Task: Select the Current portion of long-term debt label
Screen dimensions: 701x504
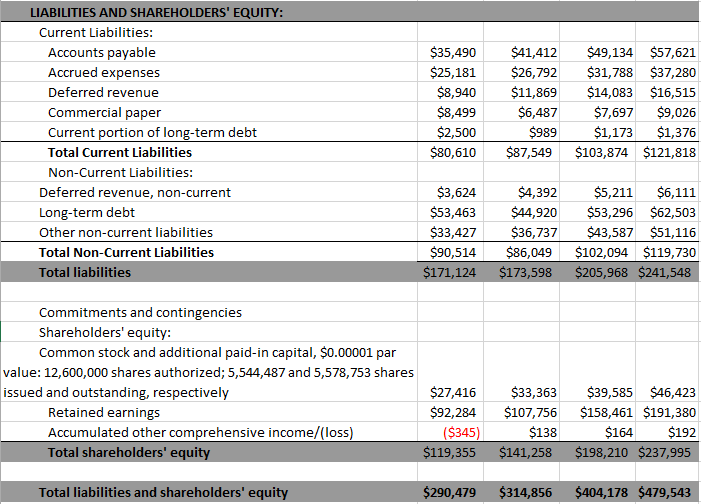Action: click(x=152, y=132)
